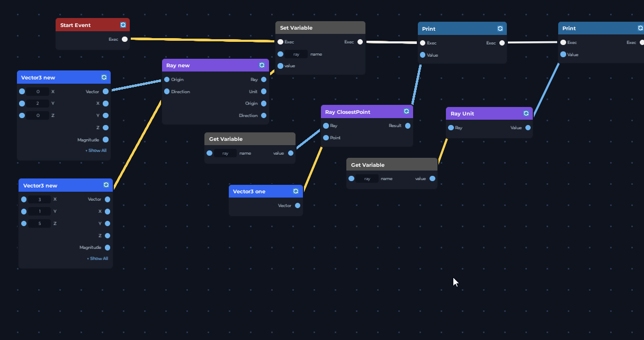Click value output pin of Get Variable beside Ray Unit
The image size is (644, 340).
pos(433,178)
